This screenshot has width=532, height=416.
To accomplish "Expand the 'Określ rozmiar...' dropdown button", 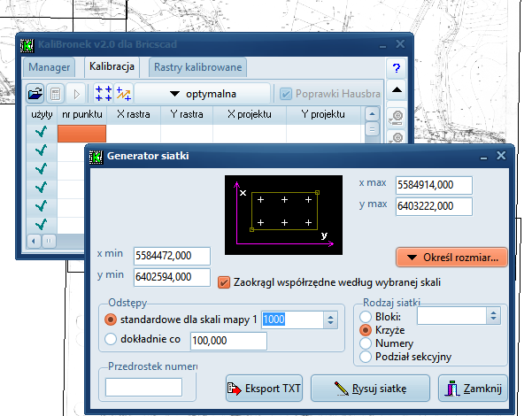I will tap(451, 258).
